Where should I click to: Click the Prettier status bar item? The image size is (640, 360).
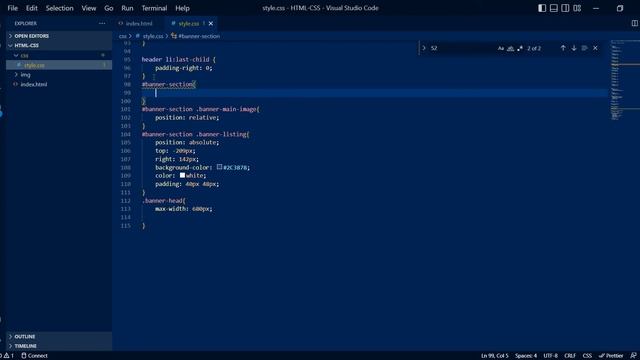(611, 356)
